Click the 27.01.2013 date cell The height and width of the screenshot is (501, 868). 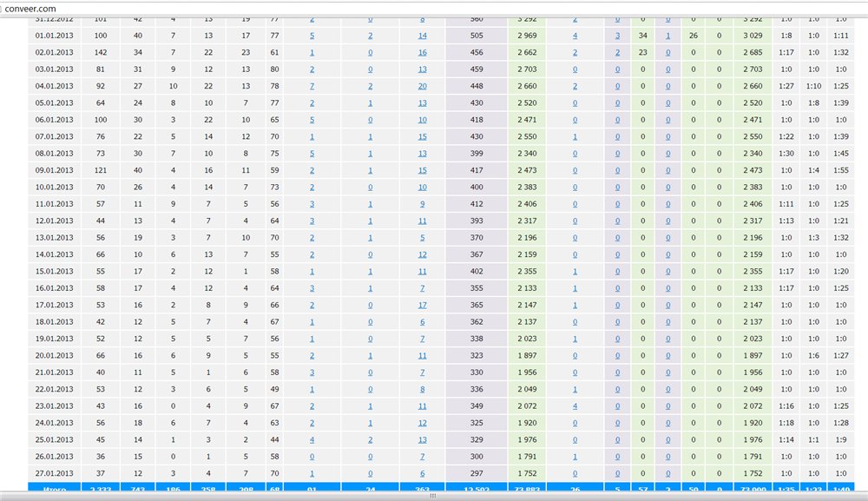coord(54,473)
